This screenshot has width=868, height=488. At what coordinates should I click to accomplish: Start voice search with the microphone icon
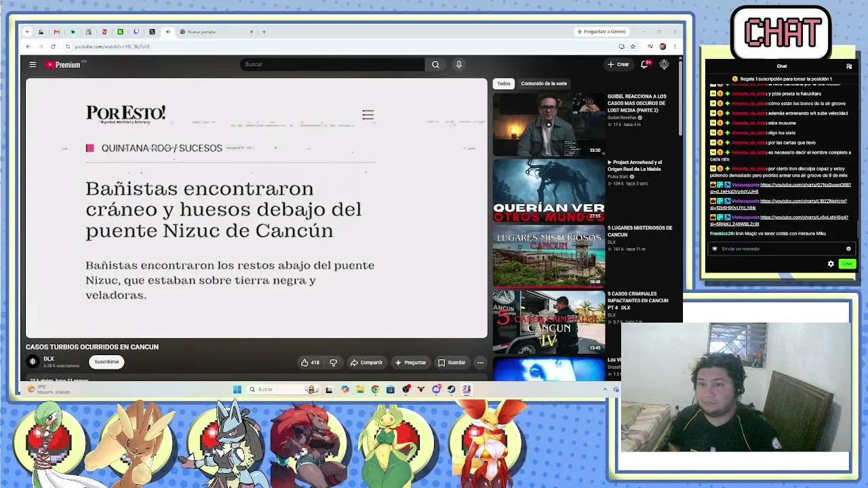coord(459,64)
